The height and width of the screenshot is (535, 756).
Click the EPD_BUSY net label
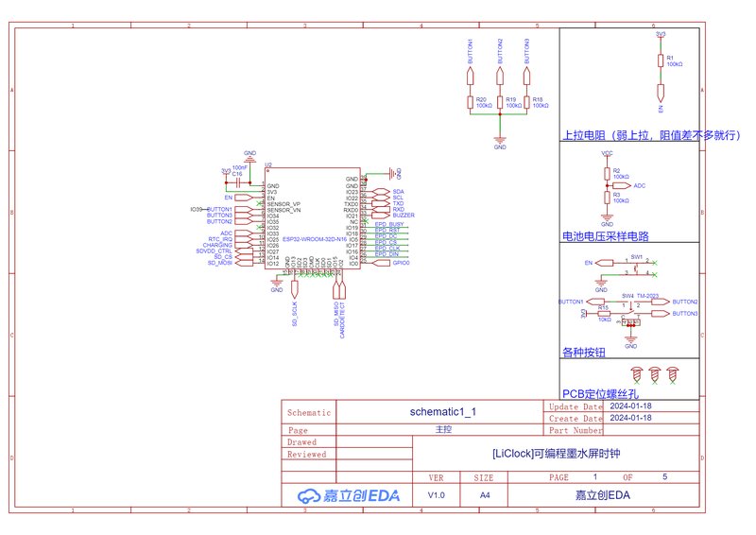(389, 224)
